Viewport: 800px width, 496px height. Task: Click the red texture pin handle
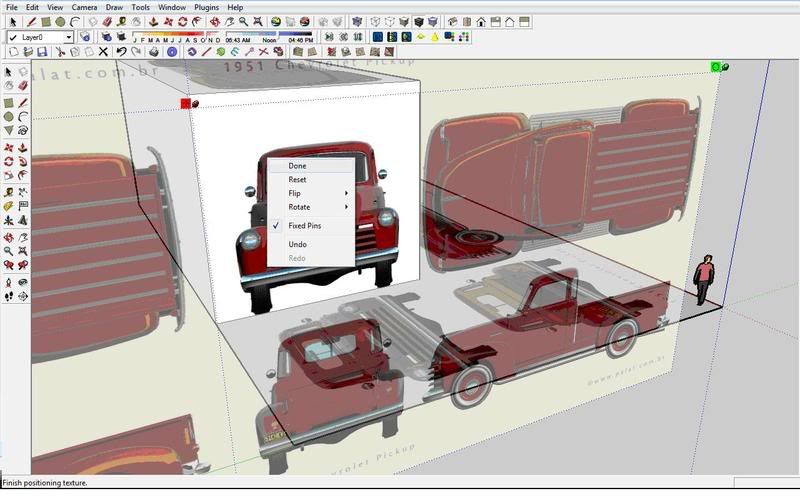(186, 103)
